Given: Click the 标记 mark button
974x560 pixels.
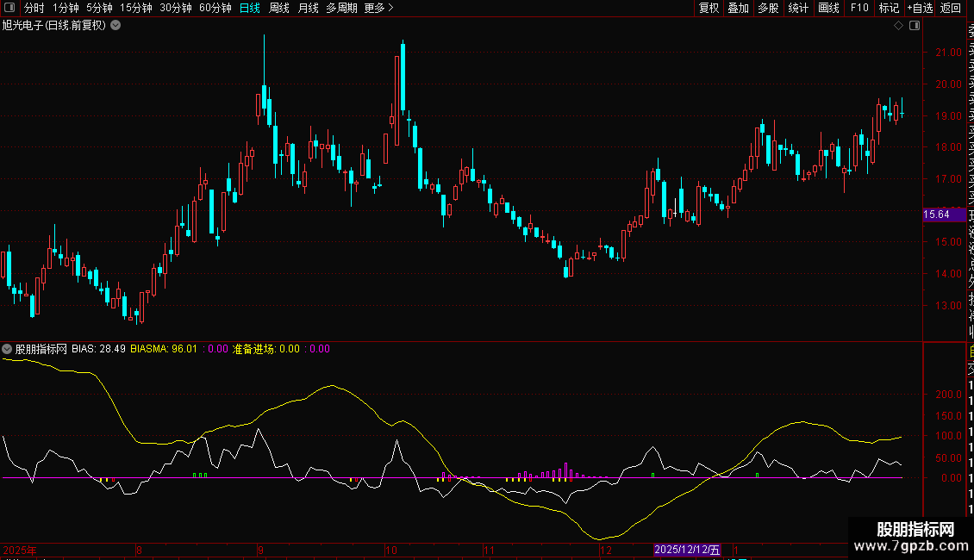Looking at the screenshot, I should coord(889,8).
